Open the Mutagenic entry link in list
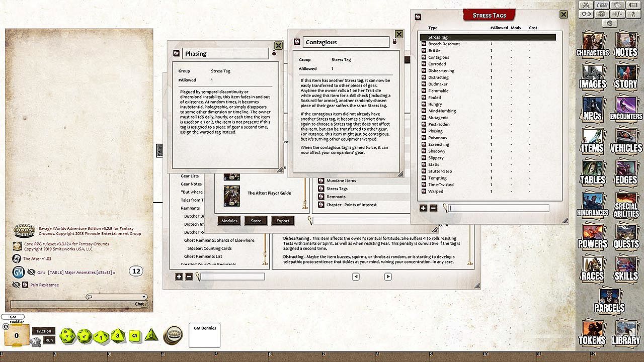Viewport: 644px width, 362px height. click(424, 118)
